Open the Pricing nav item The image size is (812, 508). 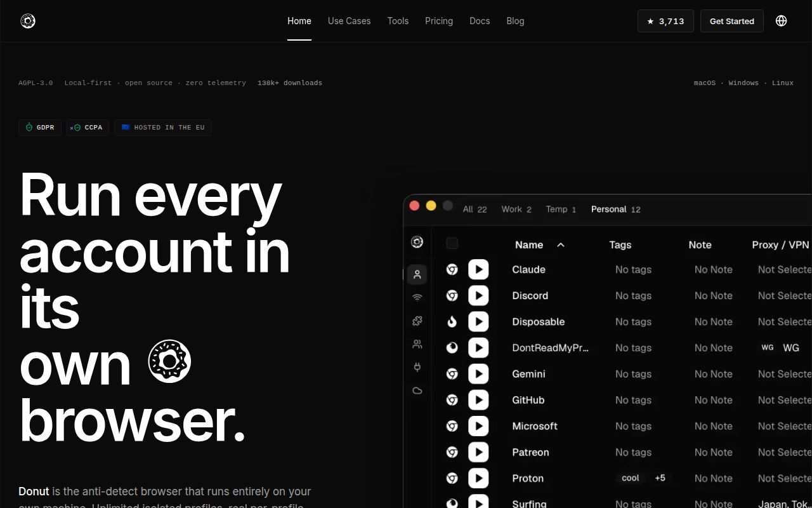tap(439, 21)
